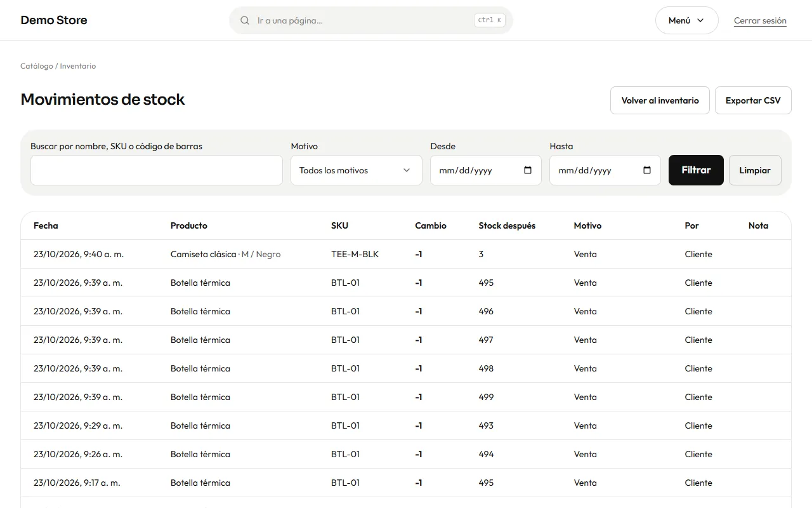Click the search magnifier icon in top bar
The image size is (812, 508).
click(245, 20)
